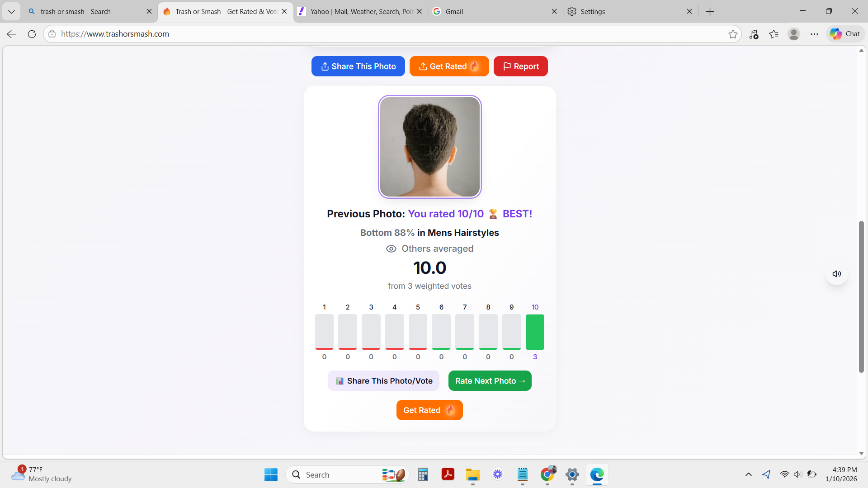
Task: Open volume control tray icon
Action: coord(798,474)
